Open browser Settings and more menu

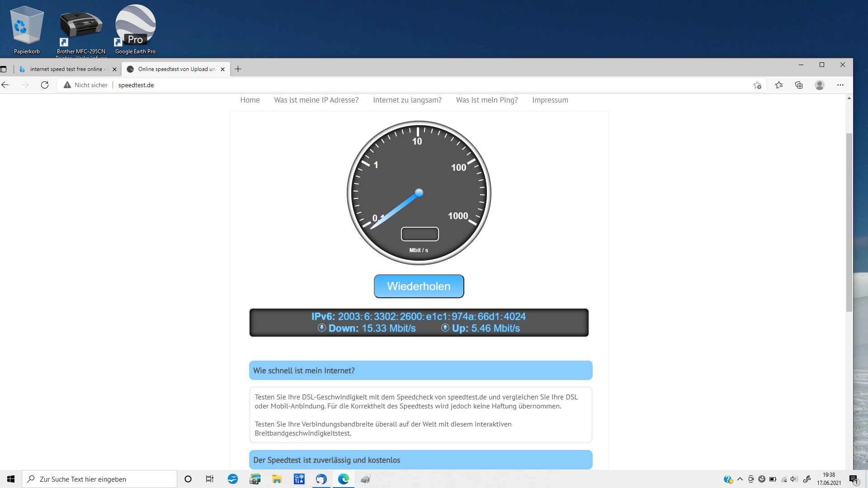coord(840,85)
